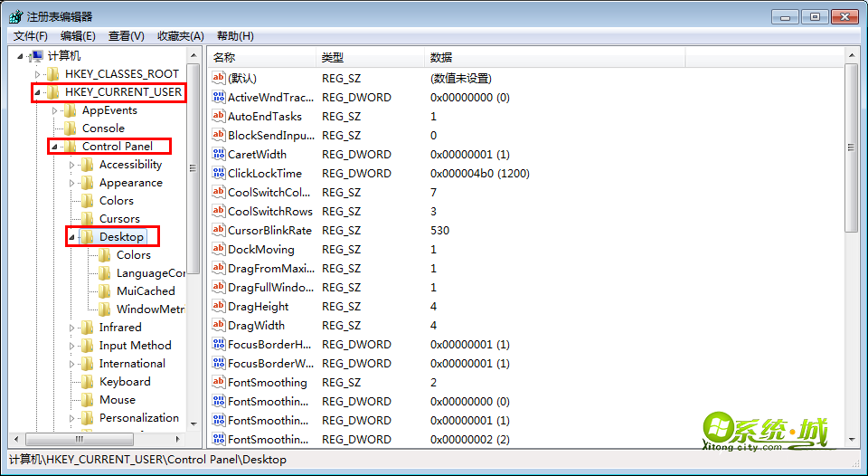Collapse the HKEY_CURRENT_USER tree node
Viewport: 868px width, 476px height.
(x=37, y=92)
